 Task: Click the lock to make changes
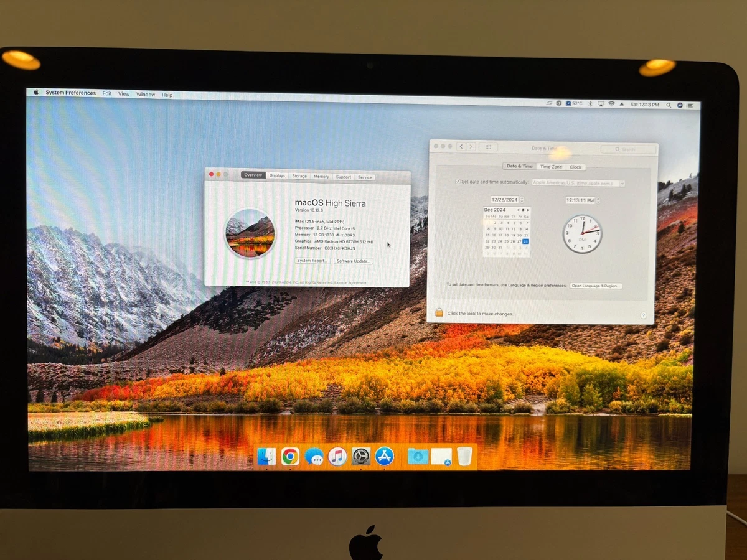pyautogui.click(x=439, y=312)
